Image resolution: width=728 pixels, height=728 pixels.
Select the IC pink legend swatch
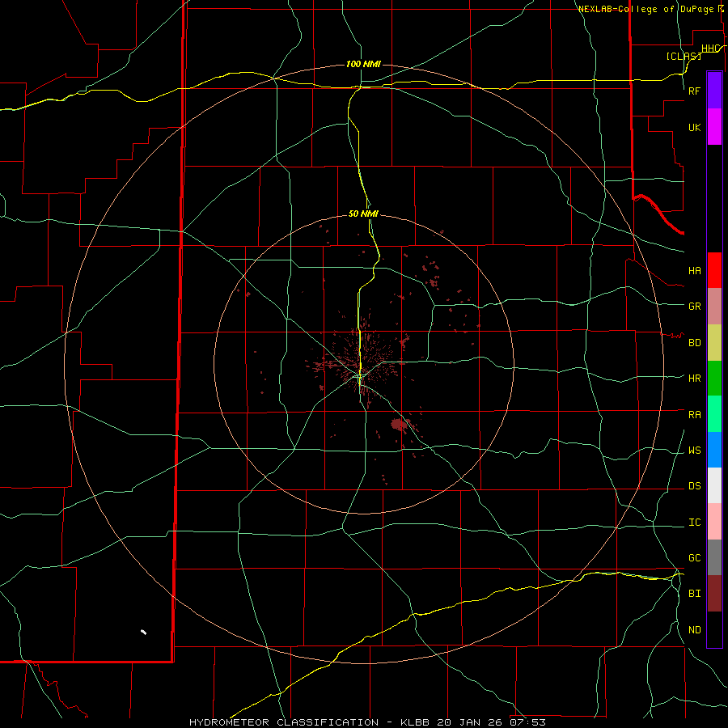pyautogui.click(x=714, y=522)
